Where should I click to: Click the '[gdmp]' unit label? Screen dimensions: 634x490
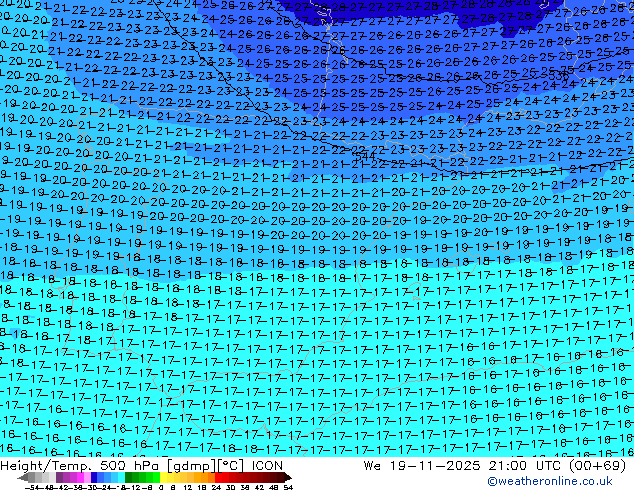192,466
